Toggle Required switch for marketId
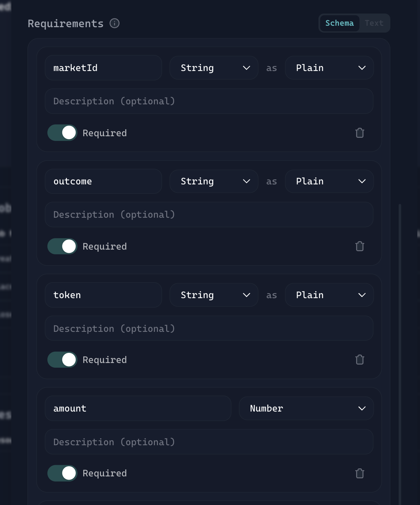 click(x=62, y=133)
